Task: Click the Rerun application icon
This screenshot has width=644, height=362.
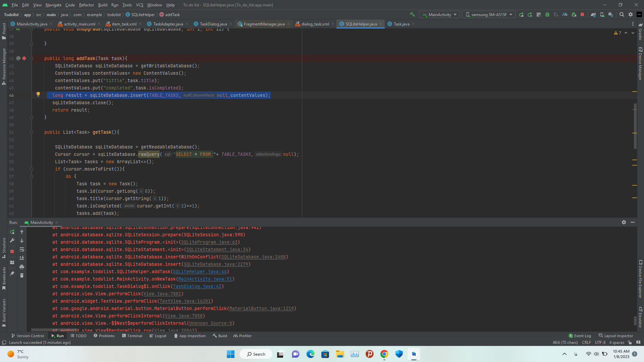Action: [x=12, y=232]
